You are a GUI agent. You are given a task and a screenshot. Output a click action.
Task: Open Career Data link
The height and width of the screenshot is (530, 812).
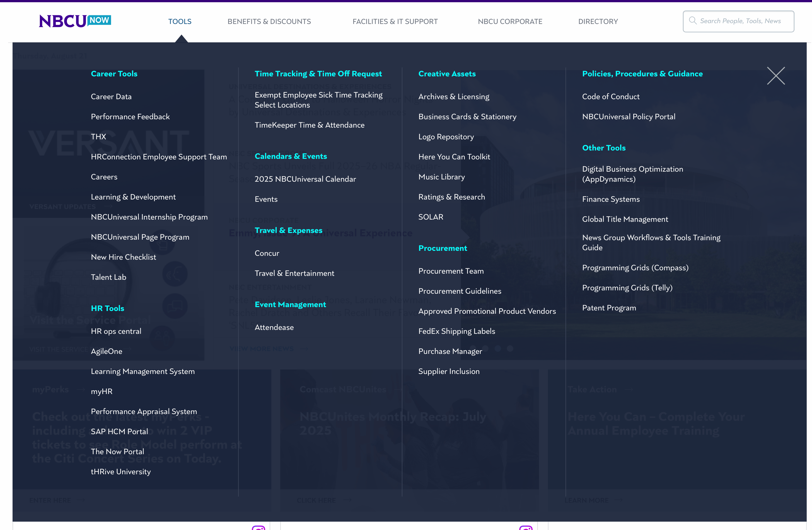pyautogui.click(x=111, y=96)
